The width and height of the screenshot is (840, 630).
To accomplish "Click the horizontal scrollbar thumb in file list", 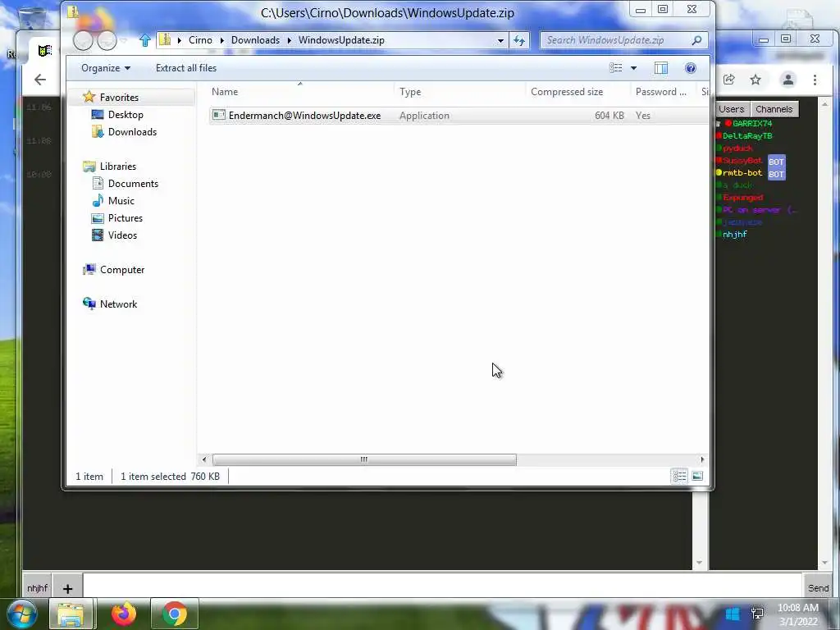I will click(x=364, y=459).
